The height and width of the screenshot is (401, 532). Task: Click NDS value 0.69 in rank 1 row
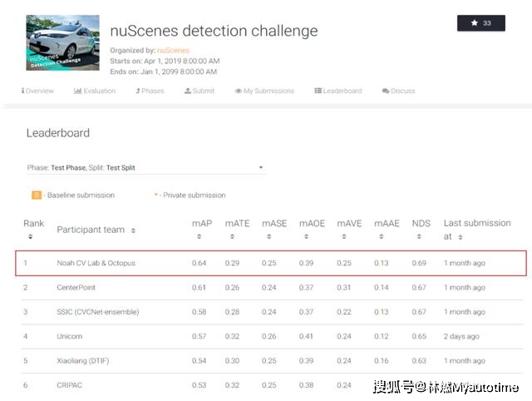click(419, 263)
